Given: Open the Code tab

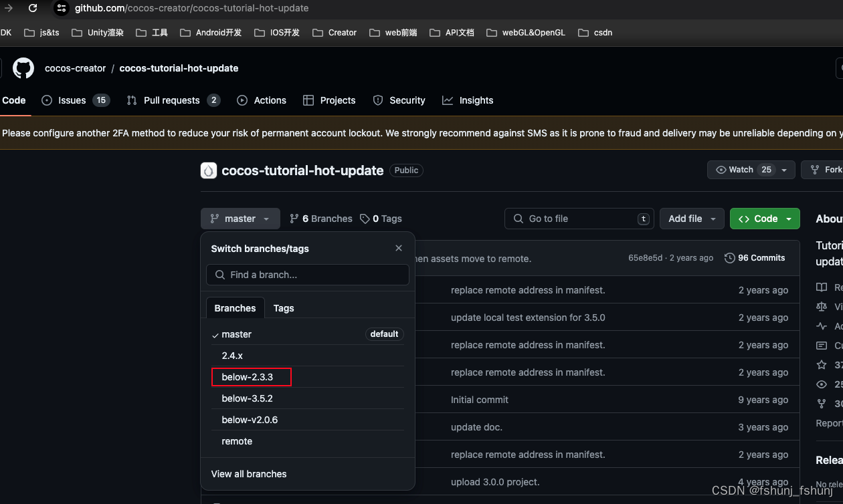Looking at the screenshot, I should coord(13,100).
